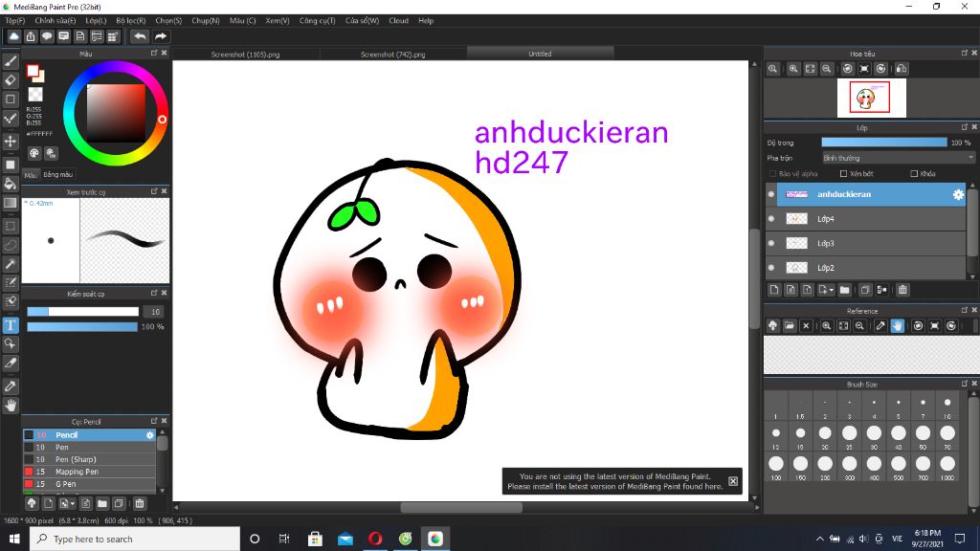Adjust the brush size slider
Image resolution: width=980 pixels, height=551 pixels.
82,311
